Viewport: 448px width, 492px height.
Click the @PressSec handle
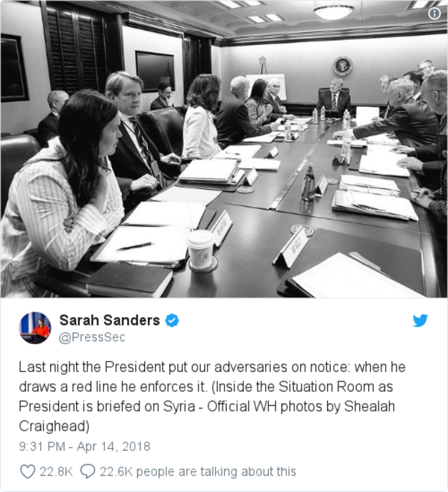click(x=92, y=337)
